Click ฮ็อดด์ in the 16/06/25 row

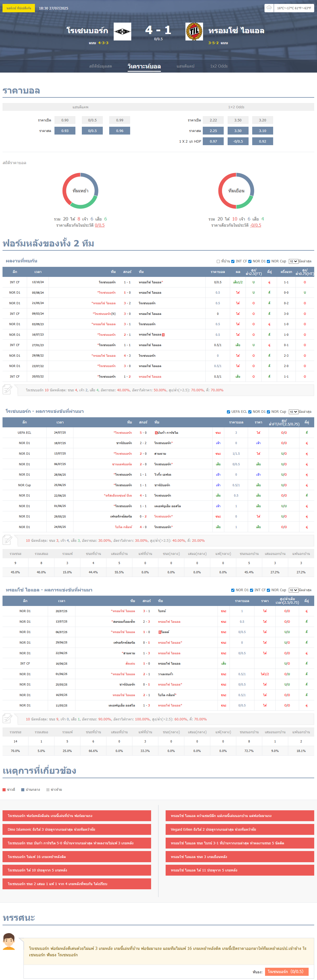130,663
